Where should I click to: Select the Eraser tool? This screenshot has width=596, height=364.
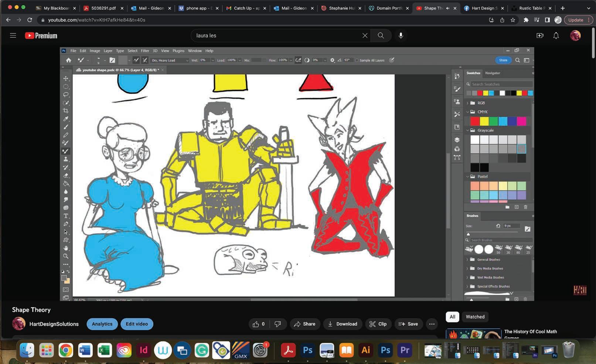pos(66,175)
